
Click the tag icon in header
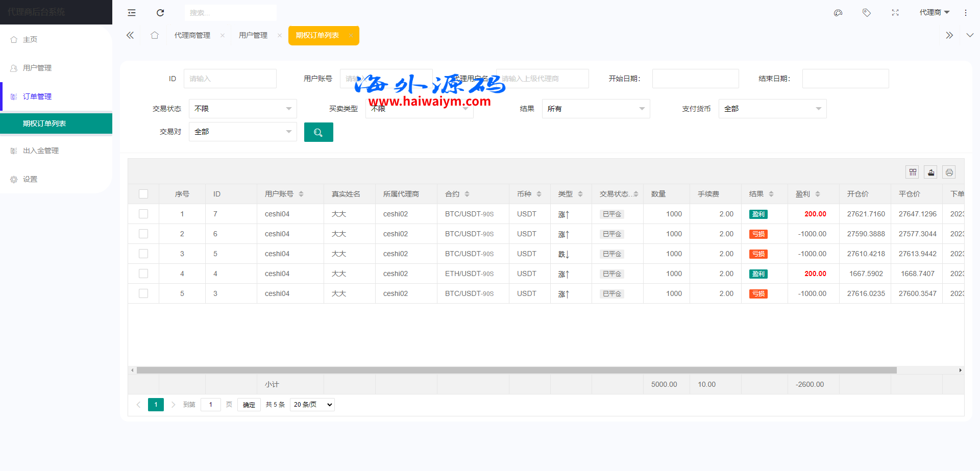coord(867,13)
